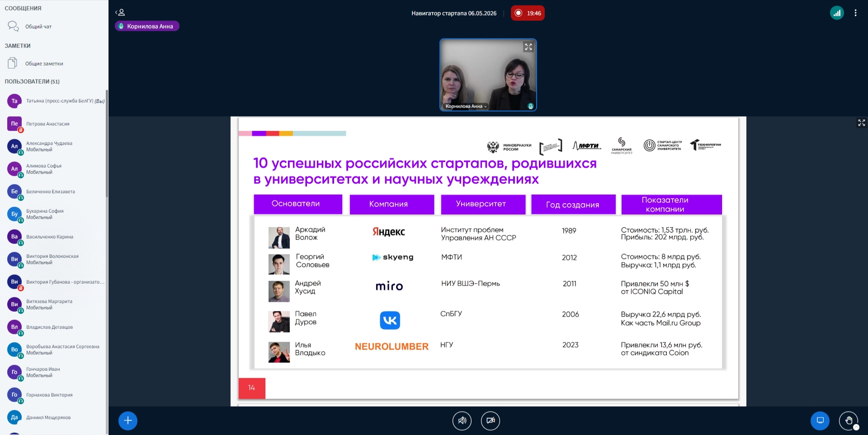868x435 pixels.
Task: Click talking indicator Корнилова Анна
Action: pyautogui.click(x=147, y=26)
